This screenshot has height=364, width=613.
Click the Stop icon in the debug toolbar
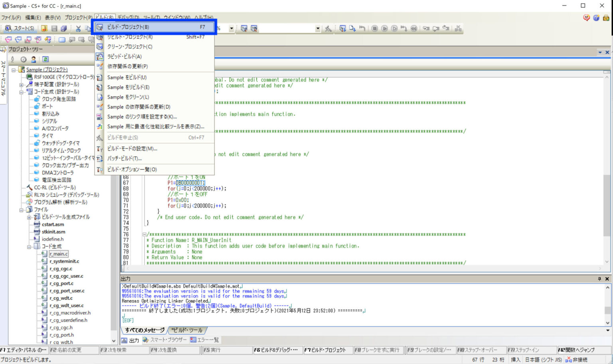coord(374,28)
